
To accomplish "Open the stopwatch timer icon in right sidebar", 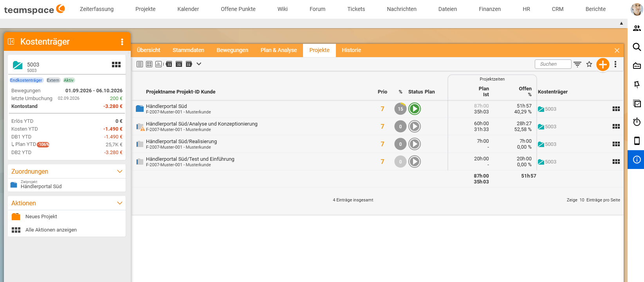I will click(x=637, y=122).
